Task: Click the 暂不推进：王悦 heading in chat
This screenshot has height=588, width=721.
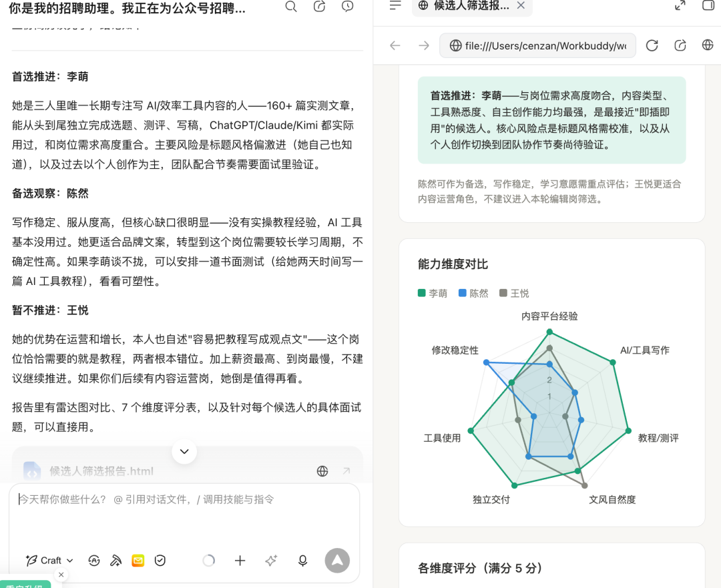Action: pyautogui.click(x=50, y=310)
